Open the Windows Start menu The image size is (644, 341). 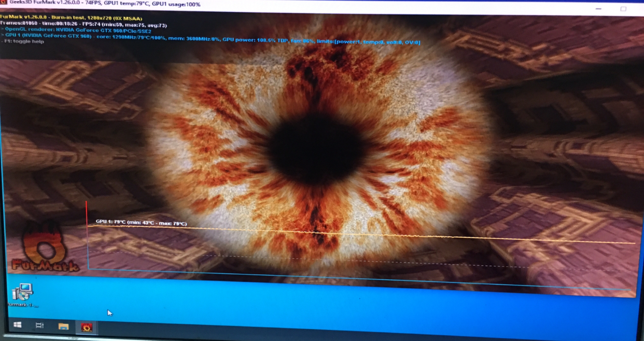pyautogui.click(x=17, y=325)
